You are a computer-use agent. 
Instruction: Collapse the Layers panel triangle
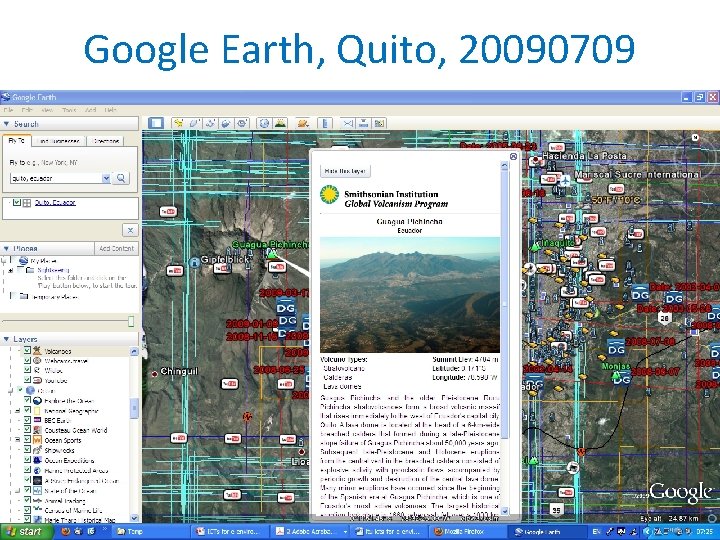coord(6,339)
